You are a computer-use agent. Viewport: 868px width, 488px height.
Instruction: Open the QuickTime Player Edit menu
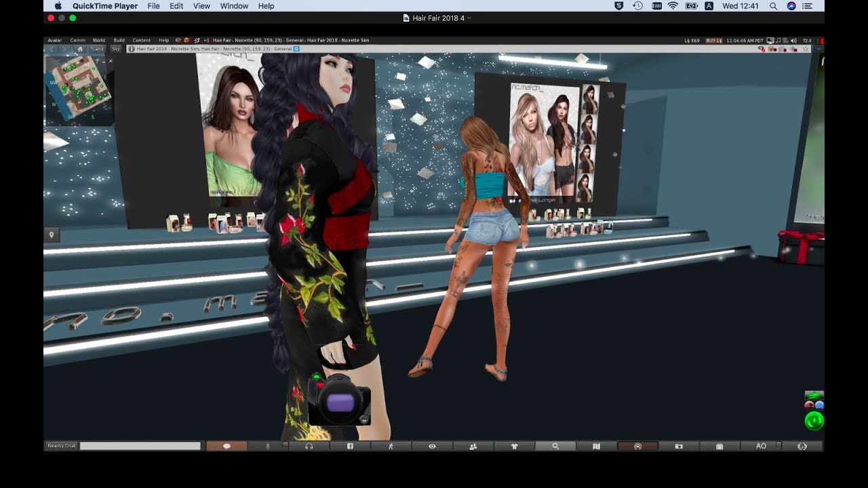176,6
